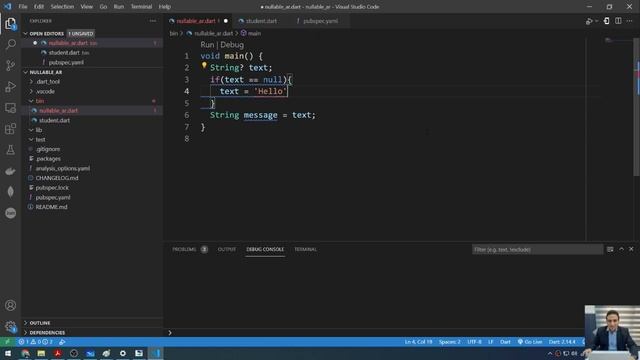Viewport: 640px width, 360px height.
Task: Open README.md file
Action: (51, 207)
